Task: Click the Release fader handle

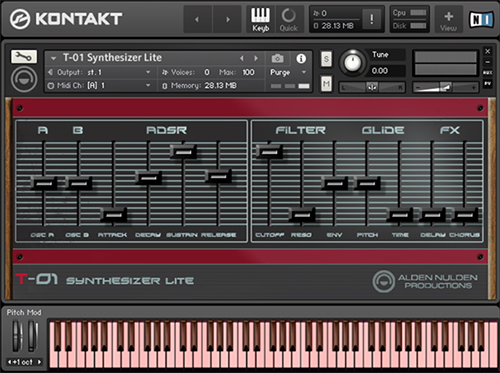Action: (x=219, y=176)
